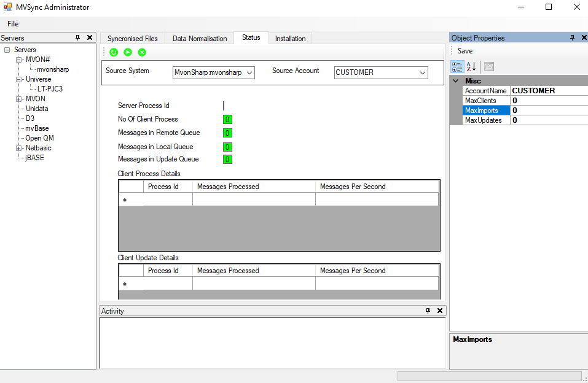The height and width of the screenshot is (383, 588).
Task: Click the green play/start icon
Action: coord(128,53)
